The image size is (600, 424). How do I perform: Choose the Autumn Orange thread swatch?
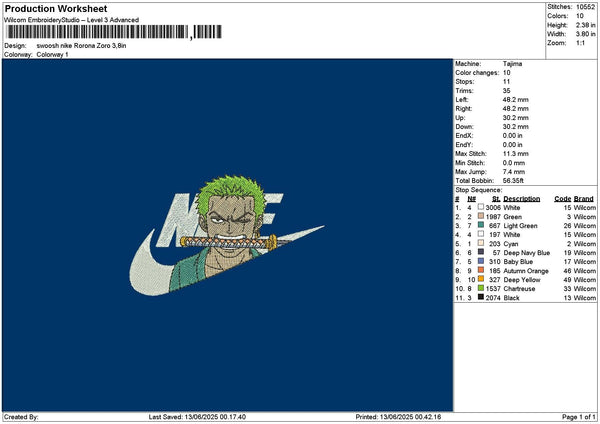481,270
